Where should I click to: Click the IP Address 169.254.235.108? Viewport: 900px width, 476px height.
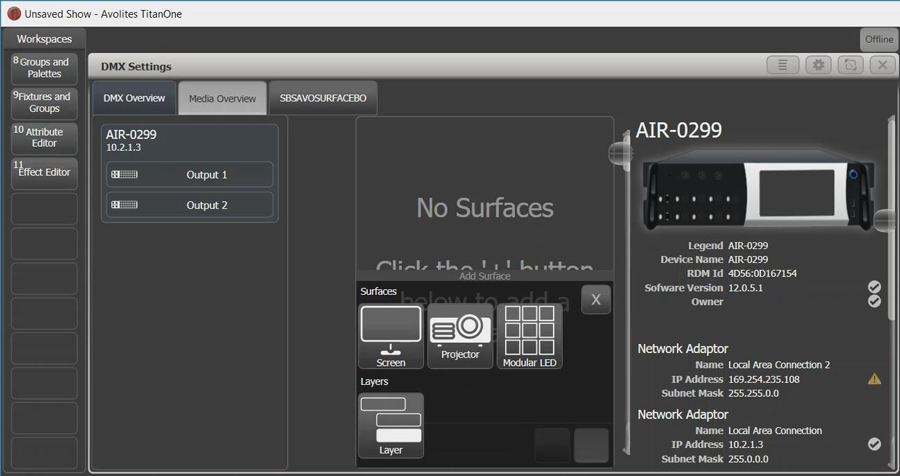coord(763,379)
